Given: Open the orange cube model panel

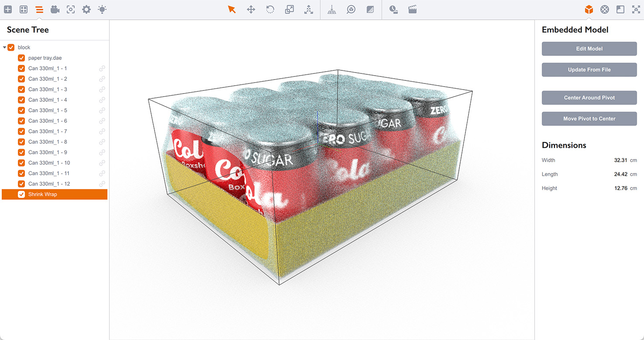Looking at the screenshot, I should [589, 9].
